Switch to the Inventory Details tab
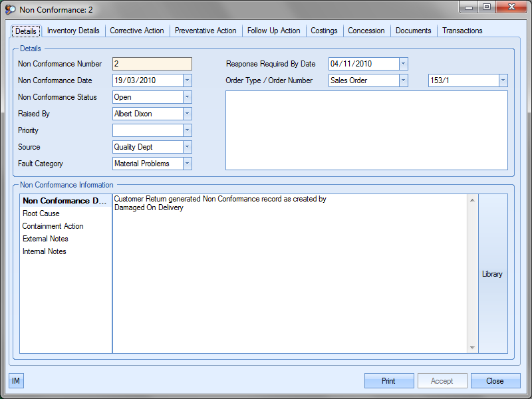The width and height of the screenshot is (532, 399). 73,31
